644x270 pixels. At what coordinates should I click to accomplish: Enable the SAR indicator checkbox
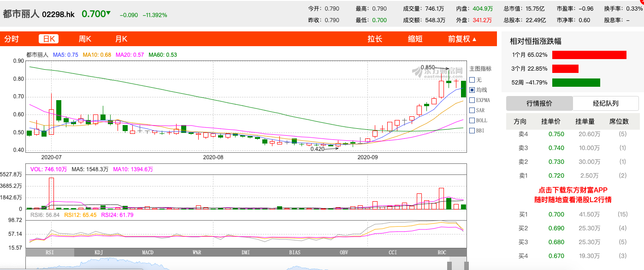pos(472,110)
